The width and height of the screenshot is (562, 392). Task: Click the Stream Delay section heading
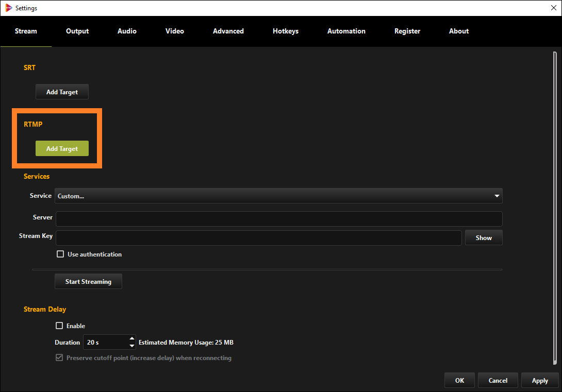[45, 309]
